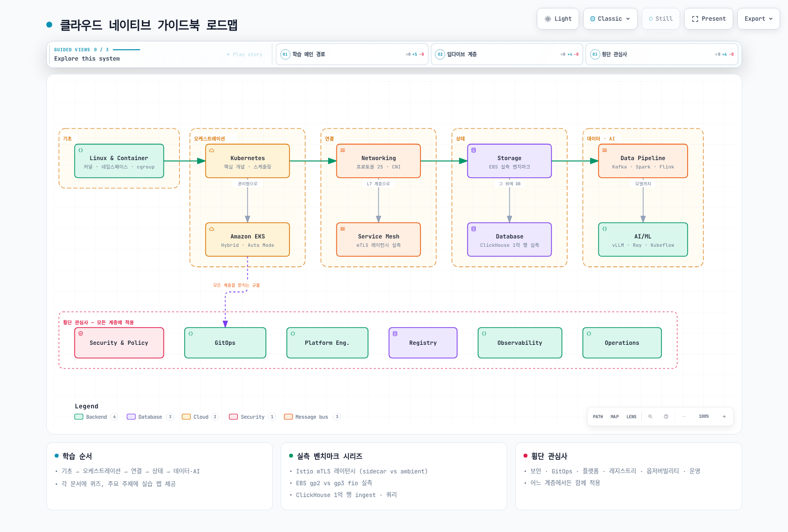This screenshot has width=788, height=532.
Task: Select guided view 03 횡단 관심사
Action: point(661,54)
